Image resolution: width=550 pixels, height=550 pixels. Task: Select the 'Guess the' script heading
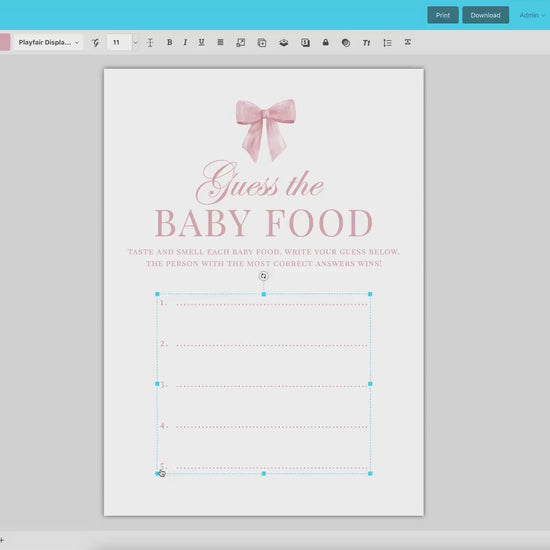coord(260,183)
